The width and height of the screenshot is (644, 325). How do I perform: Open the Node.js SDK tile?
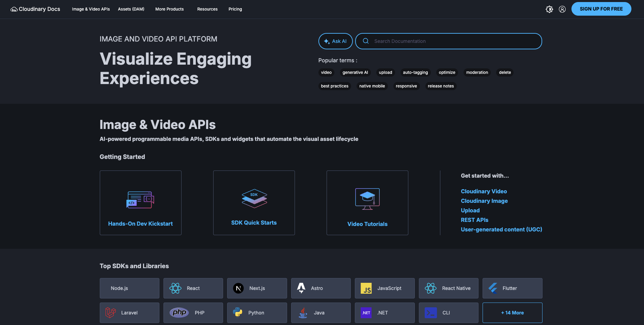129,288
